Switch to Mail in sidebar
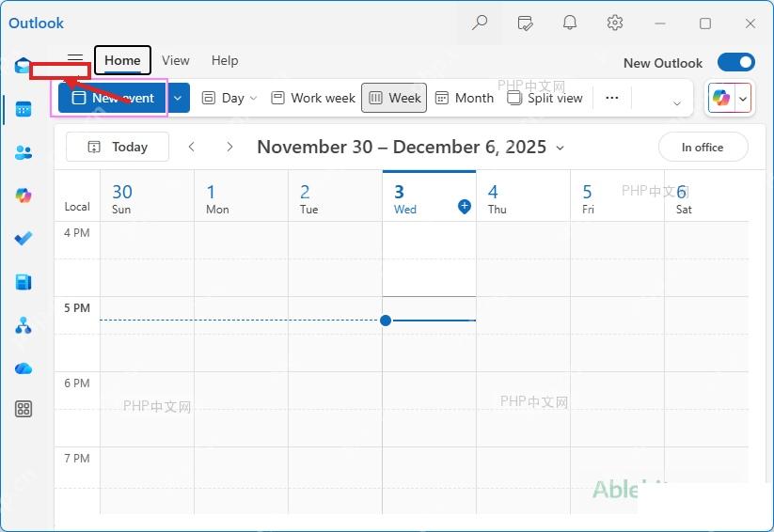This screenshot has height=532, width=774. (23, 65)
